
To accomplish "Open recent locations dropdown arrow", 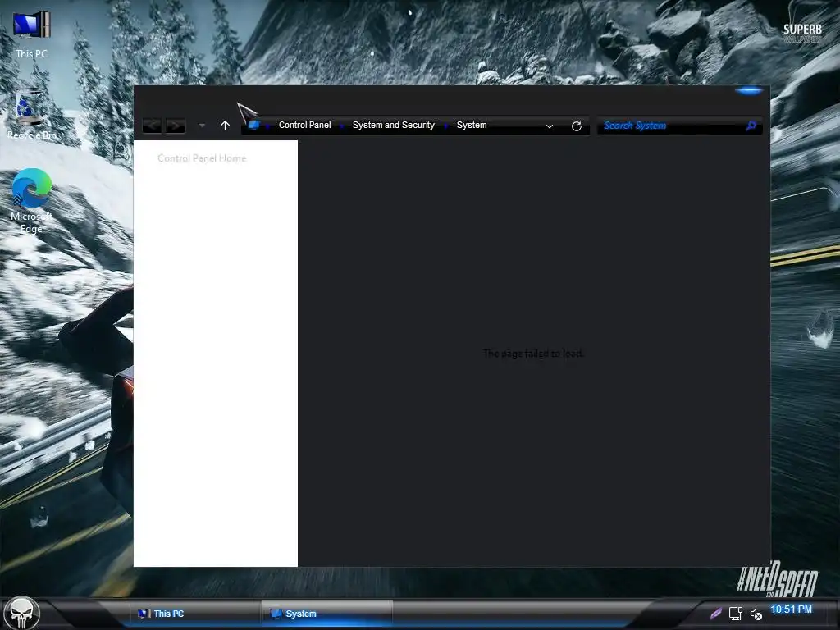I will [202, 126].
